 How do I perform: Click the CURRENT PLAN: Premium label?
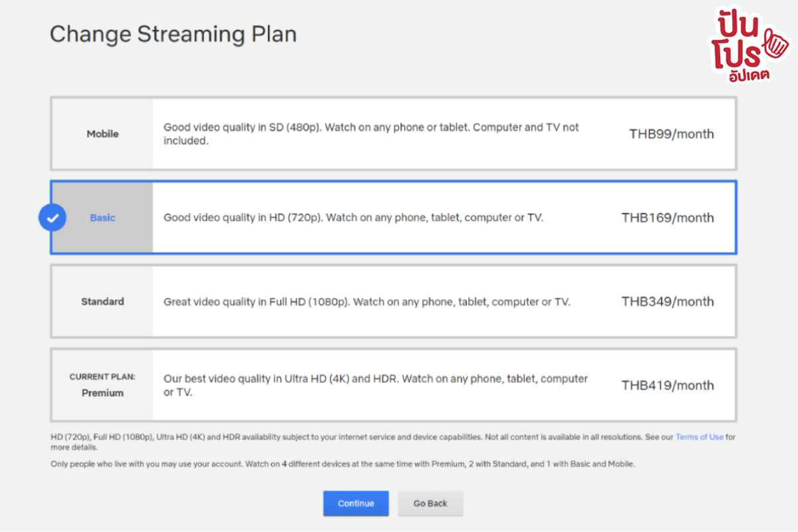101,384
